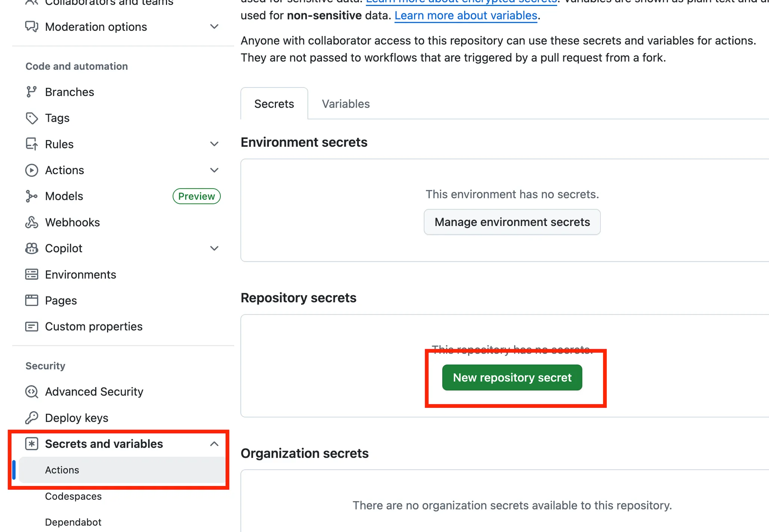The image size is (769, 532).
Task: Click the Custom properties note icon
Action: pos(32,327)
